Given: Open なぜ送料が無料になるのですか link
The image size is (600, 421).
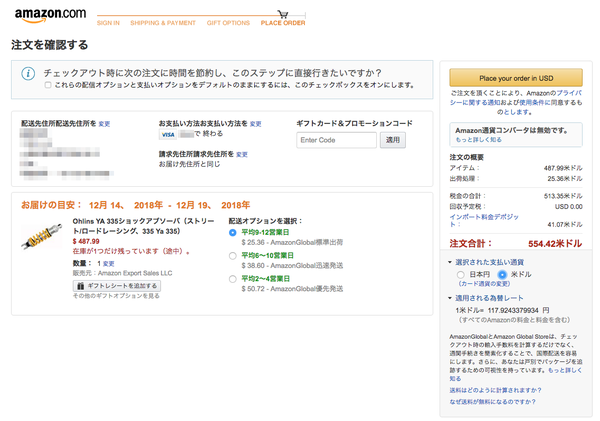Looking at the screenshot, I should (492, 401).
